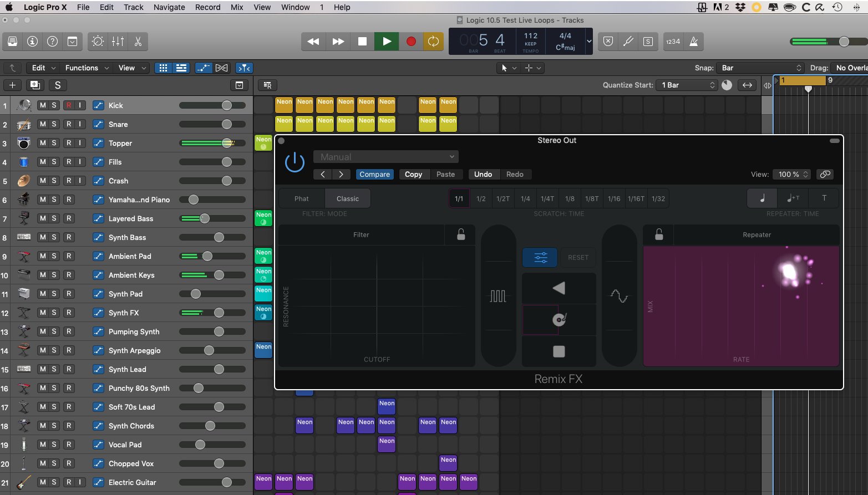Image resolution: width=868 pixels, height=495 pixels.
Task: Click the Cycle loop button in transport
Action: (433, 42)
